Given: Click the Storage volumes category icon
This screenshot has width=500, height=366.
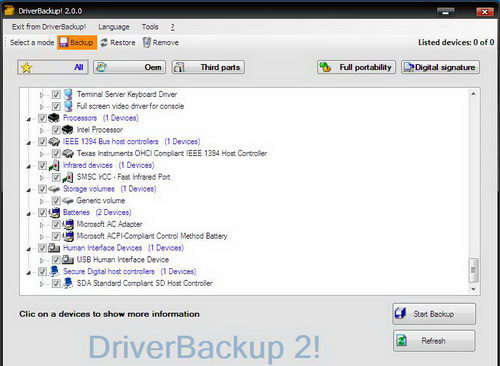Looking at the screenshot, I should coord(54,189).
